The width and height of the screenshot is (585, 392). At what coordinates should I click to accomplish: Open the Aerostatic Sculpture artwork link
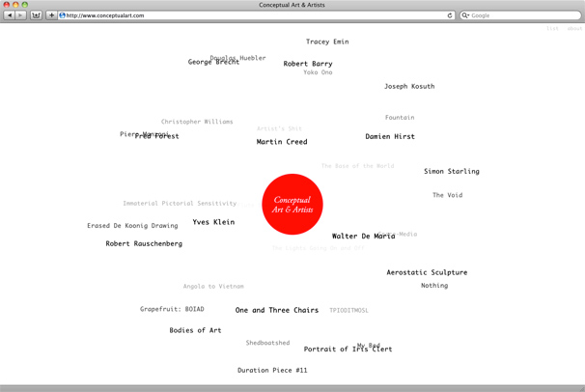(427, 272)
